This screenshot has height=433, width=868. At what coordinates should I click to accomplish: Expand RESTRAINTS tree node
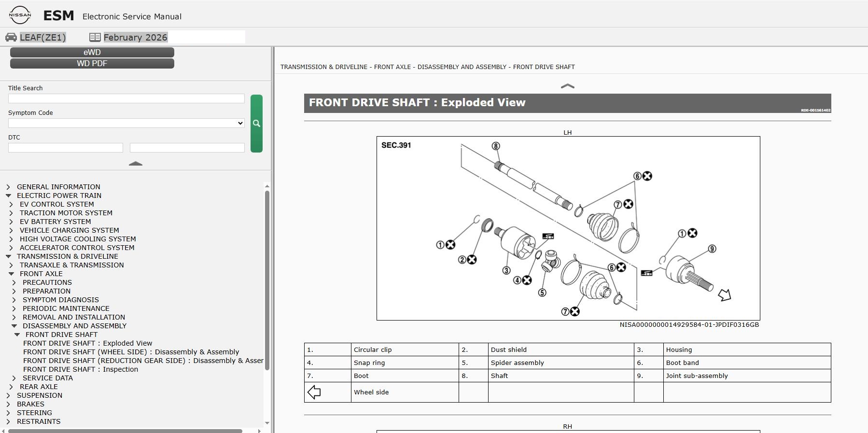point(8,421)
